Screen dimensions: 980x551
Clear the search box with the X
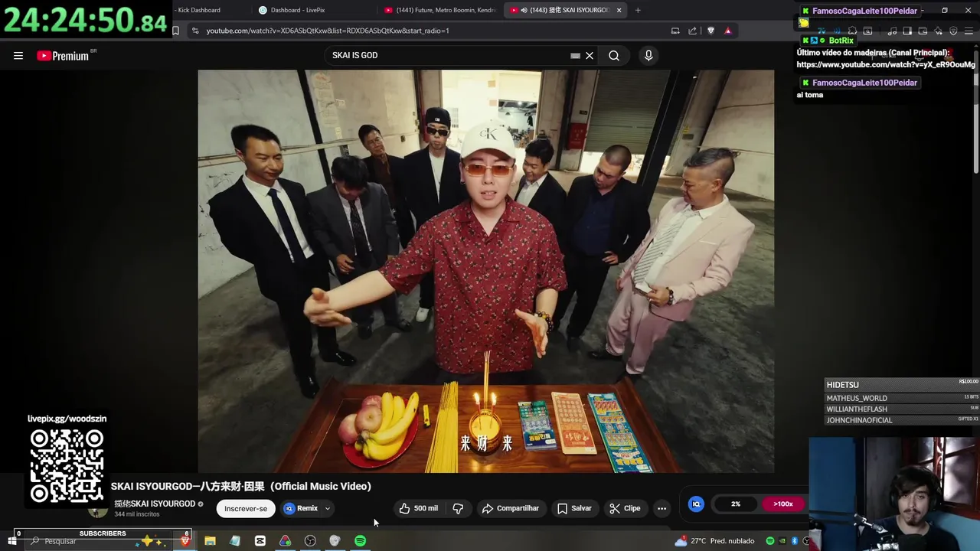(590, 55)
